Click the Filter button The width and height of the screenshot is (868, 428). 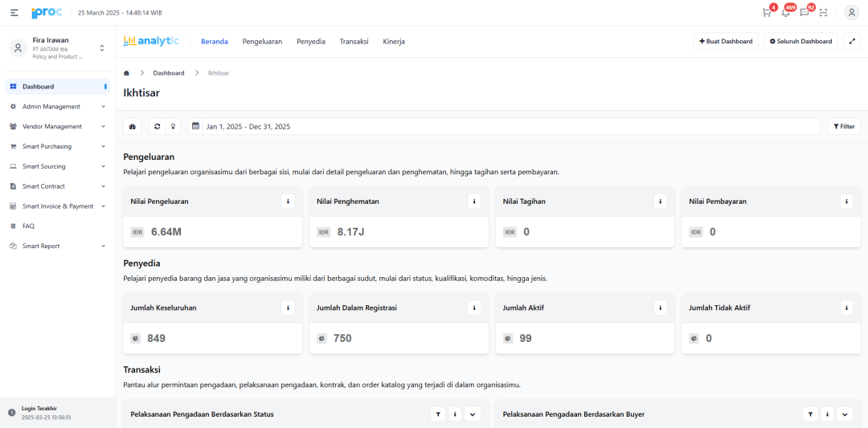pyautogui.click(x=844, y=127)
